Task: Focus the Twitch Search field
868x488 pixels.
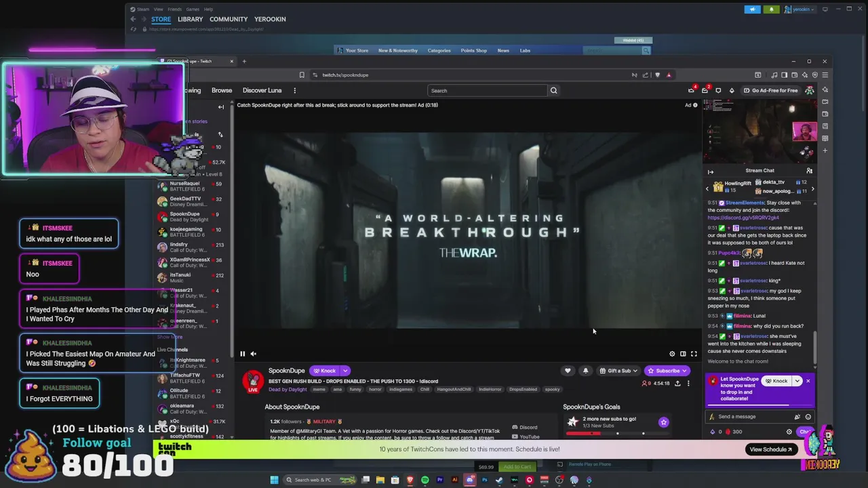Action: [x=488, y=90]
